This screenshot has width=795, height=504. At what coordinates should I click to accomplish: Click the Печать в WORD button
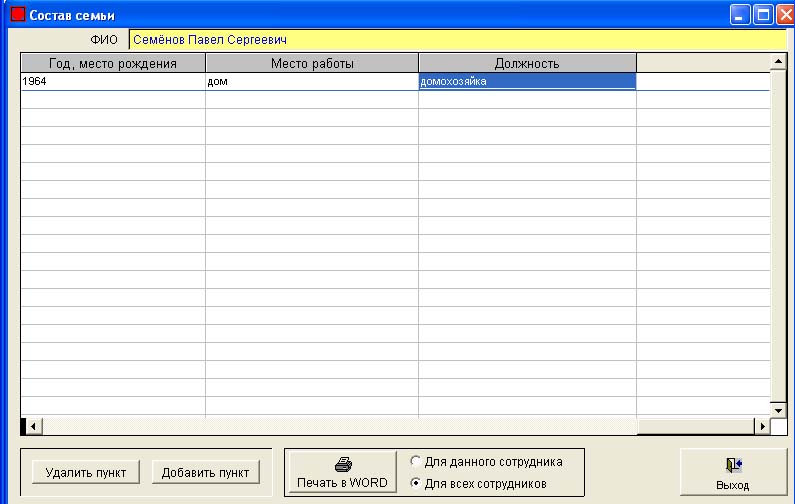pos(342,472)
